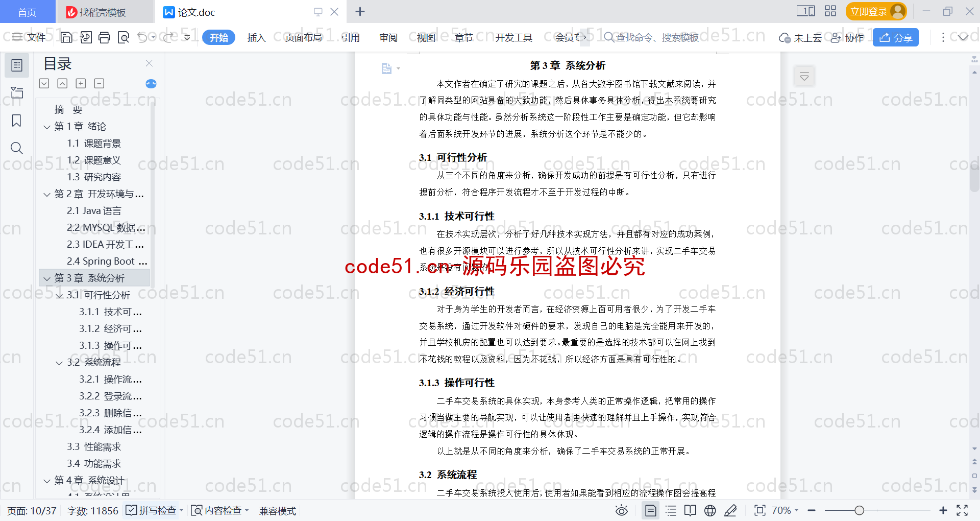Click the fit page zoom icon
Image resolution: width=980 pixels, height=521 pixels.
[760, 510]
